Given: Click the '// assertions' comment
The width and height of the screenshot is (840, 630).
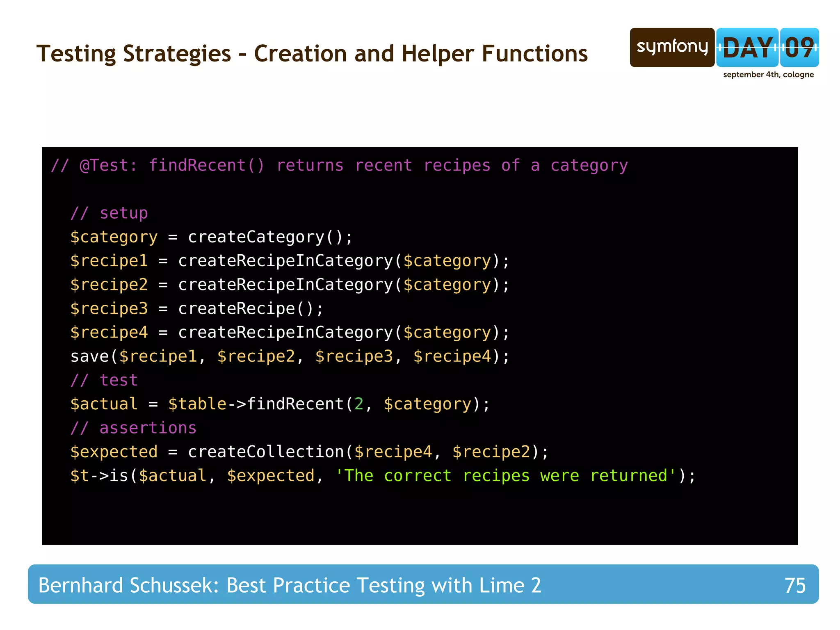Looking at the screenshot, I should point(134,428).
